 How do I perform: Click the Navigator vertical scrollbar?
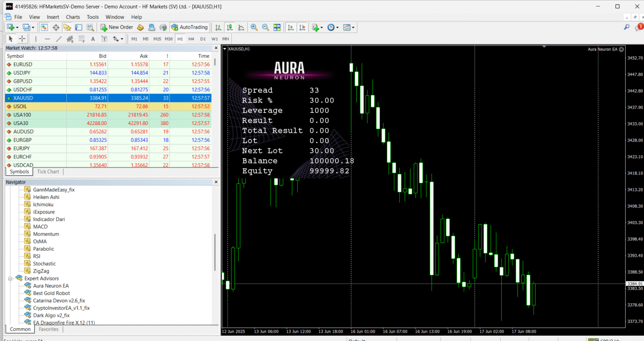(x=215, y=253)
